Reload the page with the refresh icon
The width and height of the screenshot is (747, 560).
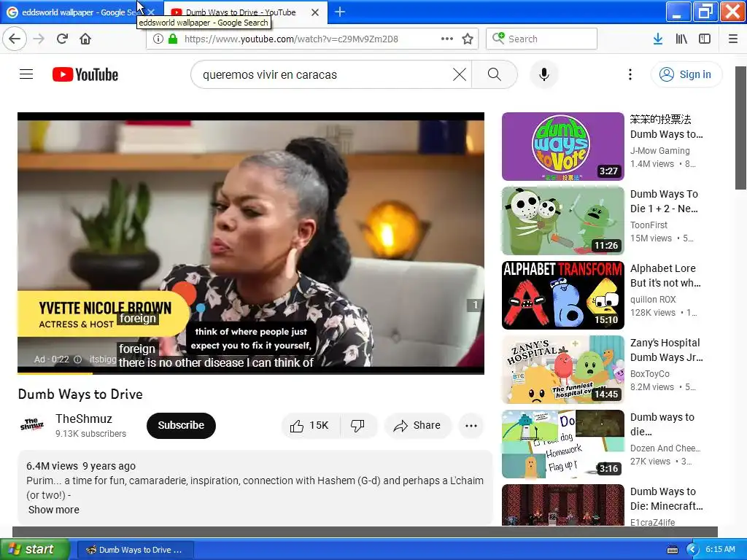pos(62,39)
